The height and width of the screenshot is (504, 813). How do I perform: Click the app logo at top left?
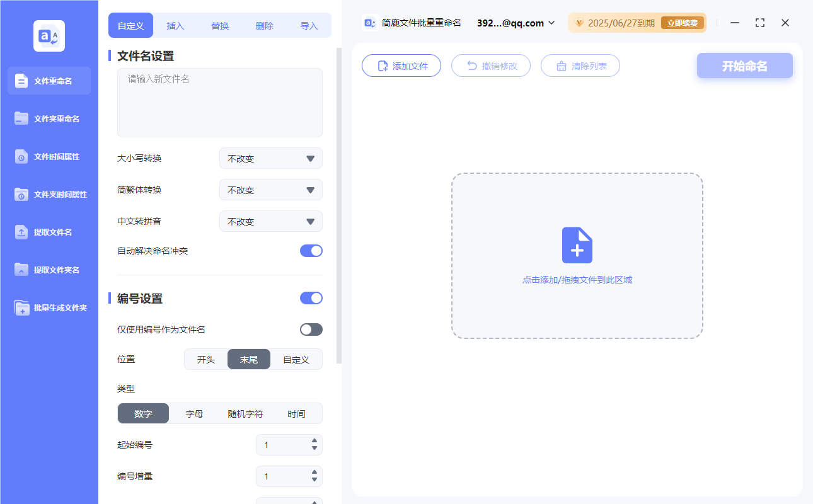(49, 35)
